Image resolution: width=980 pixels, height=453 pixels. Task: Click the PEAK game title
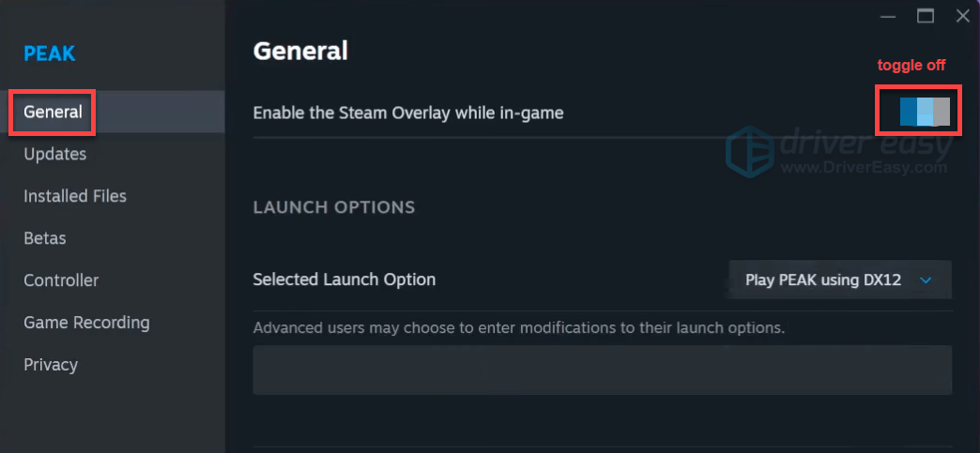pyautogui.click(x=49, y=53)
